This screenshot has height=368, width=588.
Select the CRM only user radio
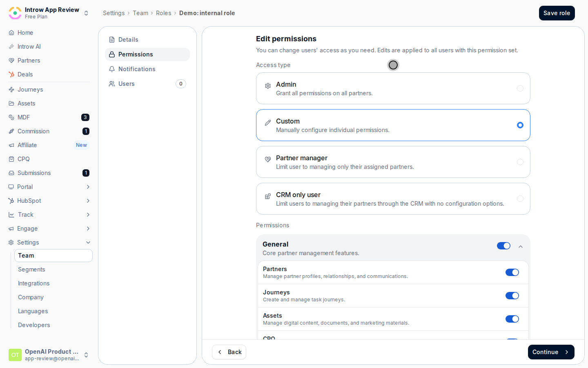click(x=520, y=199)
